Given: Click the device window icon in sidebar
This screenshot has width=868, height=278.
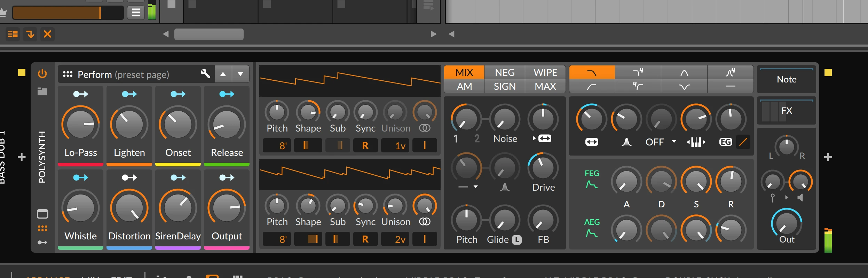Looking at the screenshot, I should click(42, 214).
